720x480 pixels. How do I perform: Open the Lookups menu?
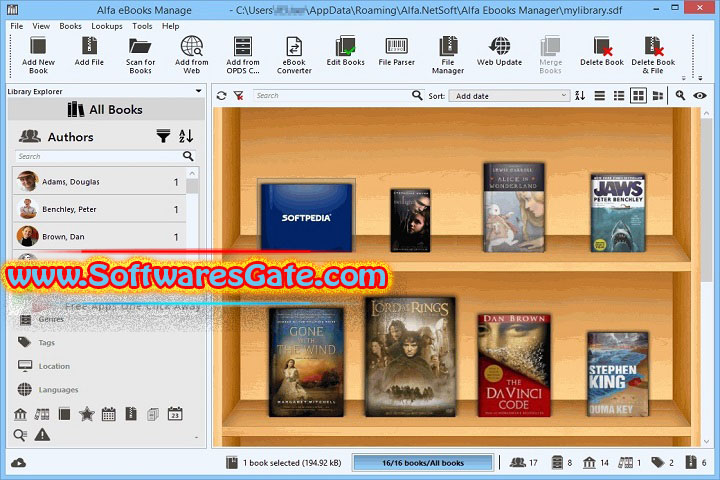pyautogui.click(x=107, y=26)
